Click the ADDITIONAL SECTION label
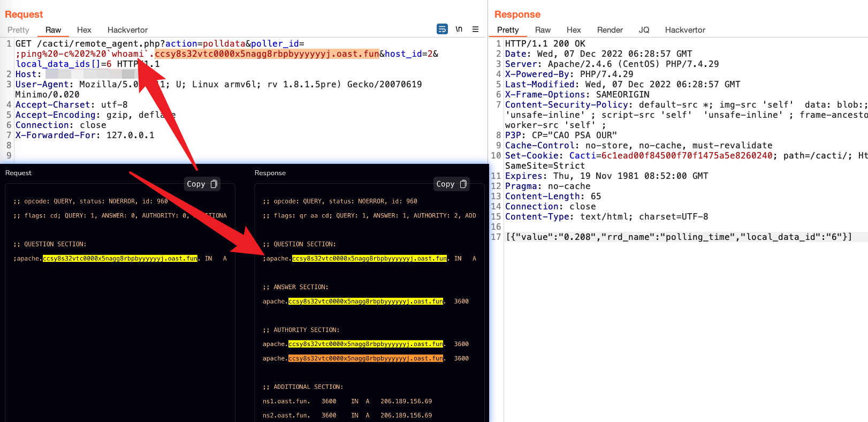This screenshot has height=422, width=868. point(303,387)
